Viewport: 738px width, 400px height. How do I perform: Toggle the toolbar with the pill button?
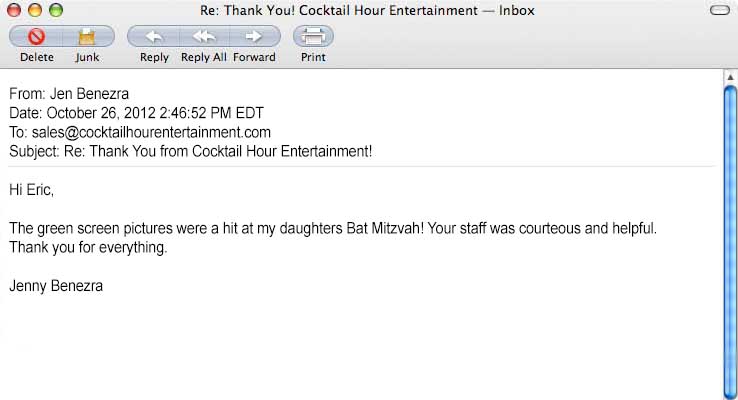[x=718, y=11]
